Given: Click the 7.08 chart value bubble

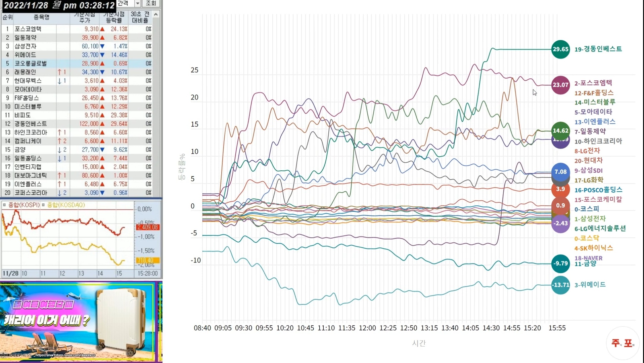Looking at the screenshot, I should tap(560, 172).
